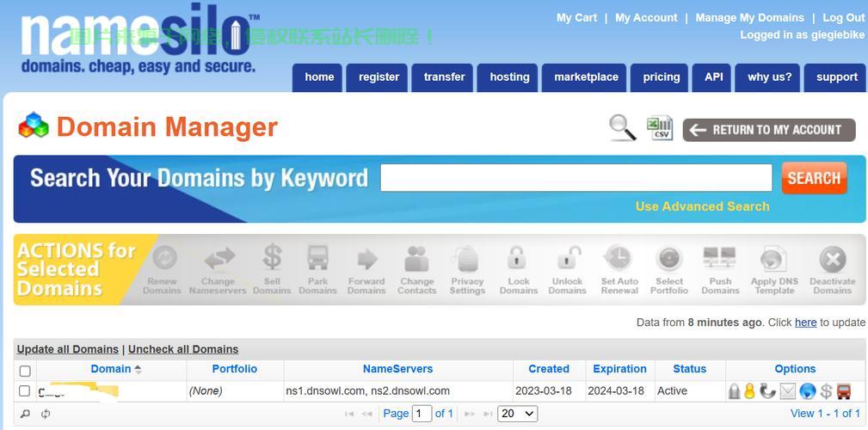Open the My Account link
868x430 pixels.
coord(646,18)
